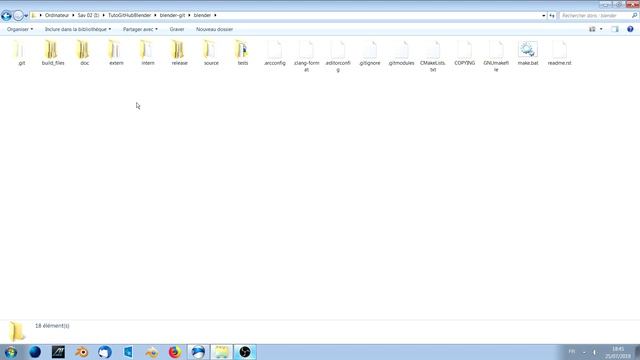This screenshot has width=640, height=360.
Task: Select the .gitignore file
Action: point(369,53)
